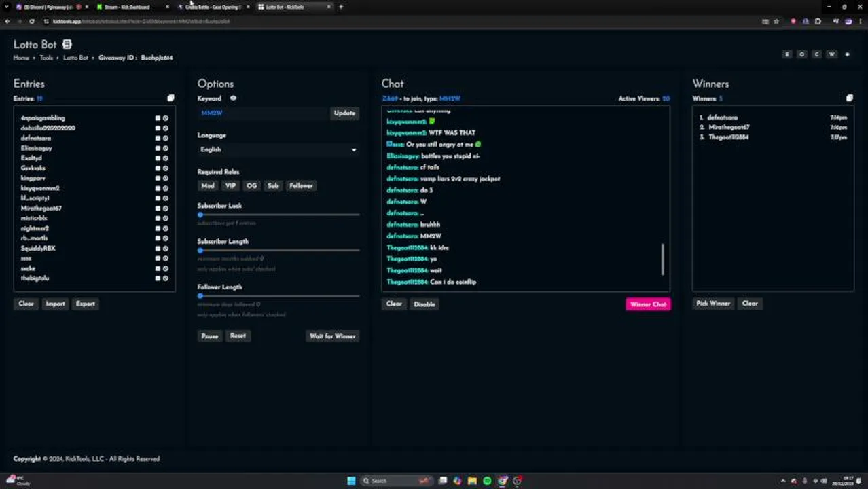Click the square icon for Mirathegoat67 entry

(x=158, y=209)
